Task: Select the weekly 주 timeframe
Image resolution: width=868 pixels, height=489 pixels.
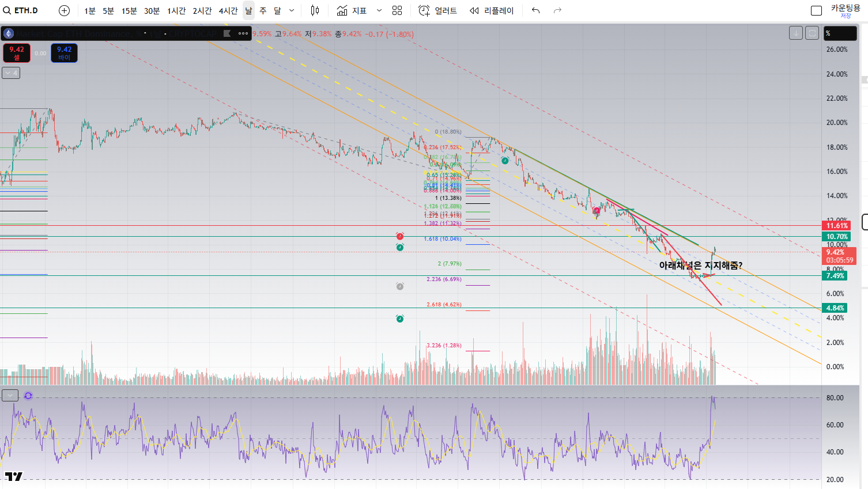Action: pos(263,11)
